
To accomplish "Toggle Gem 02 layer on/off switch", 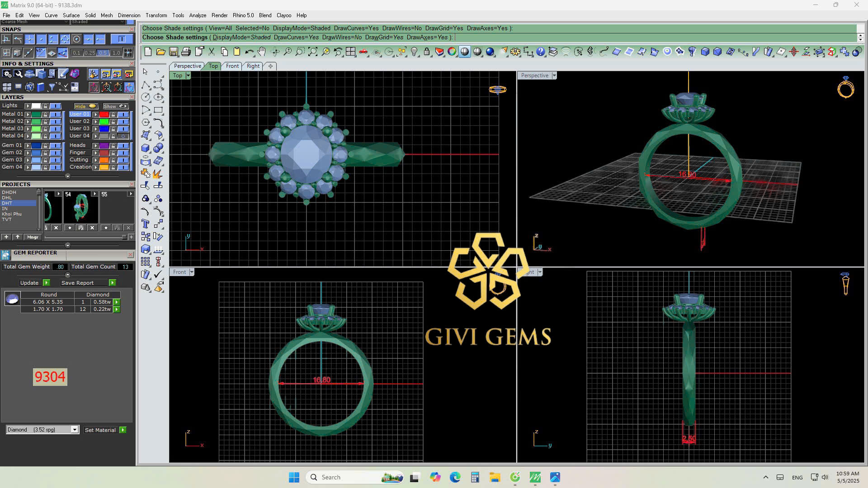I will [x=55, y=153].
